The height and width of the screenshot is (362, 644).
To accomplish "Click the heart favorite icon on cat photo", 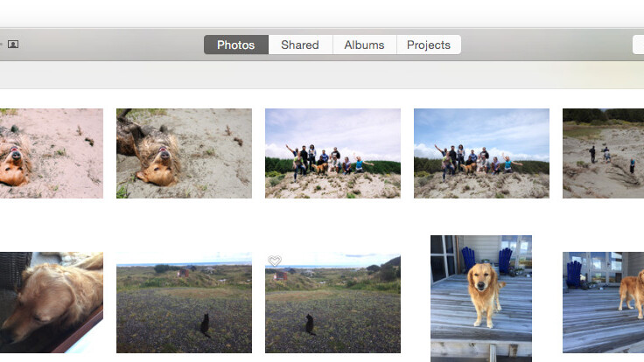I will tap(274, 261).
